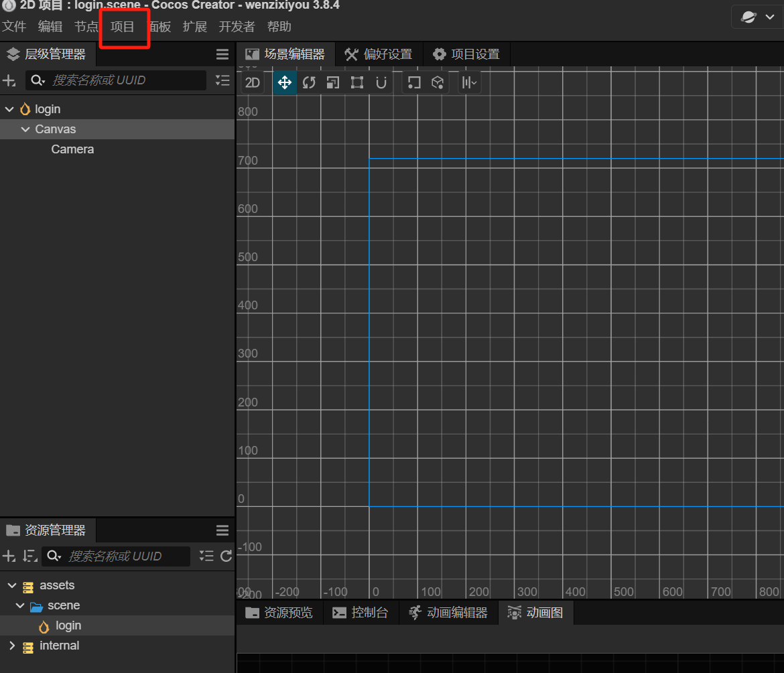Select the Move transform tool

click(285, 82)
